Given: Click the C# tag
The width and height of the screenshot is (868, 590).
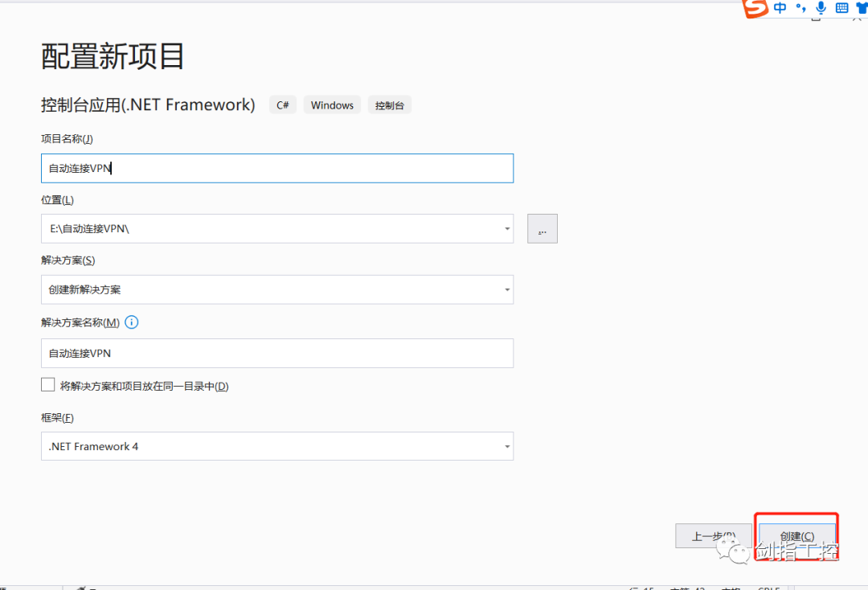Looking at the screenshot, I should pyautogui.click(x=283, y=105).
